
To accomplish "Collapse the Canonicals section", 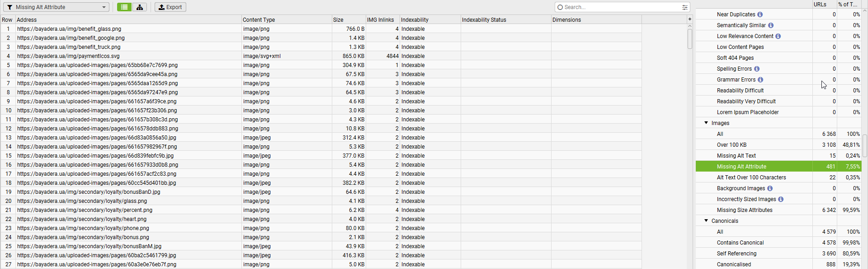I will click(706, 221).
